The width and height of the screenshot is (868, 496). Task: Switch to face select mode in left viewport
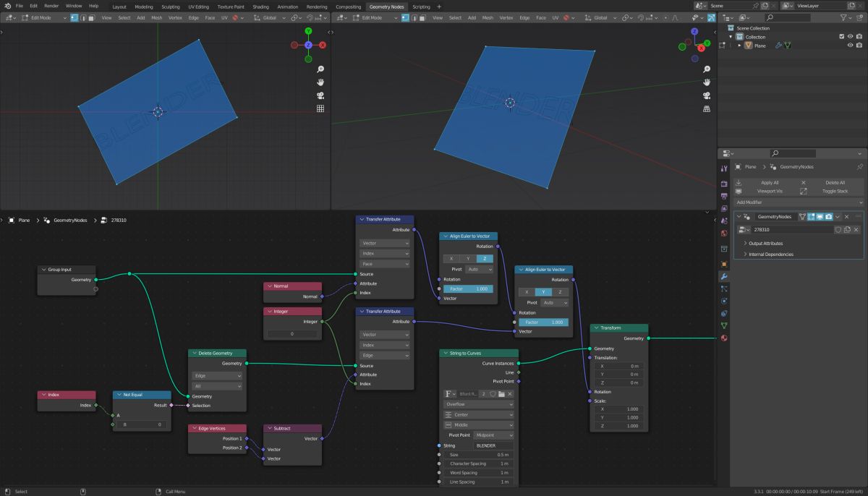click(x=92, y=17)
